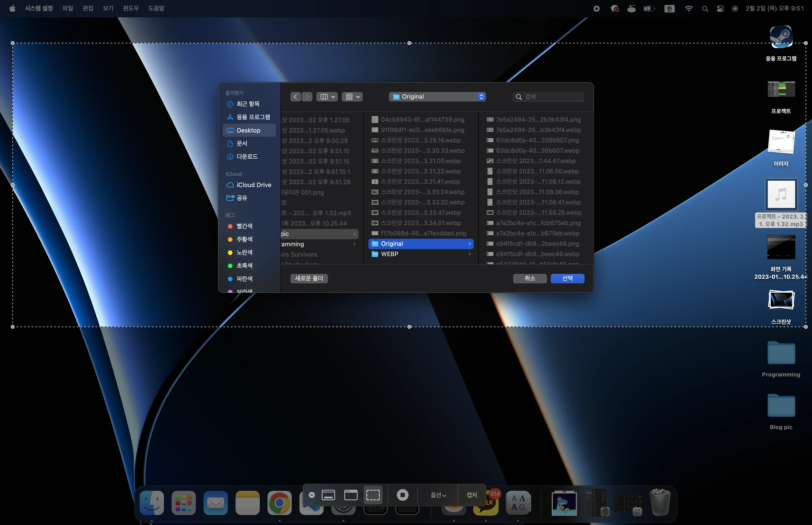Open Control Center from the menu bar
812x525 pixels.
(720, 9)
